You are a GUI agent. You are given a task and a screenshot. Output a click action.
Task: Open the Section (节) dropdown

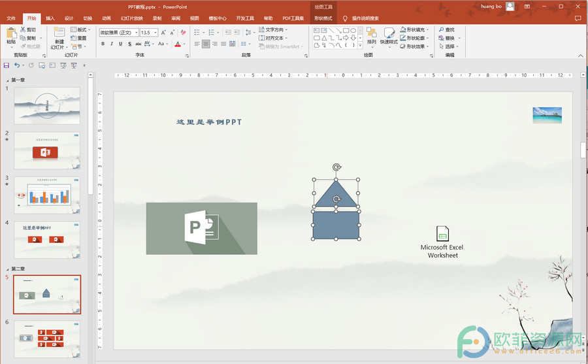79,46
